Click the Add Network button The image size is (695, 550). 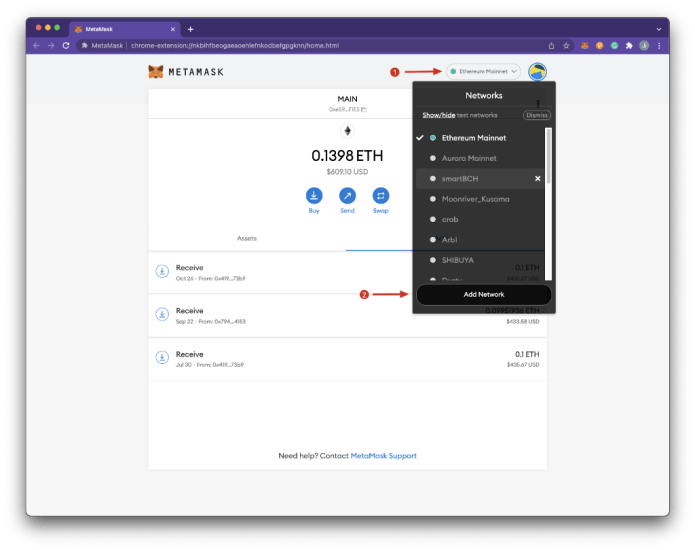[x=484, y=295]
